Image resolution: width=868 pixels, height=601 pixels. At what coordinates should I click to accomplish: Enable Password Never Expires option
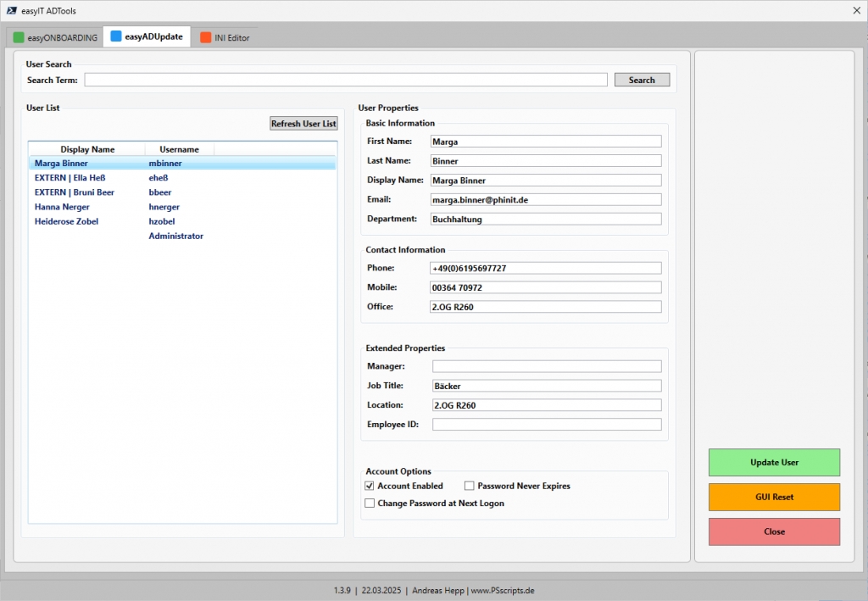point(470,486)
